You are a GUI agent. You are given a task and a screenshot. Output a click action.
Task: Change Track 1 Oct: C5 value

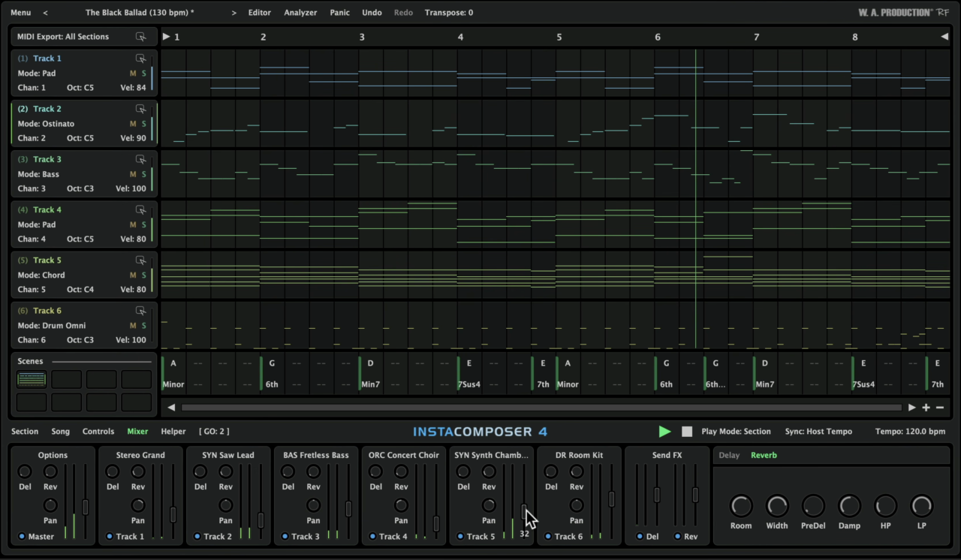(x=80, y=88)
